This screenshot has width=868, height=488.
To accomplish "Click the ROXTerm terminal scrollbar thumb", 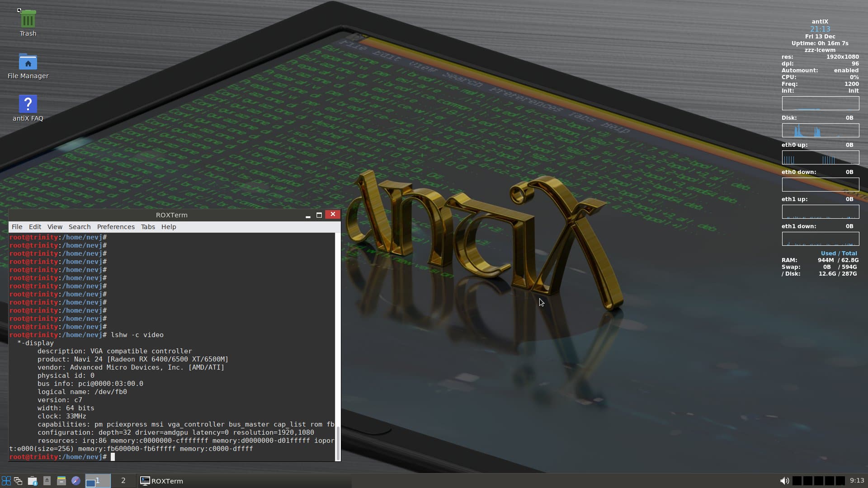I will tap(338, 443).
